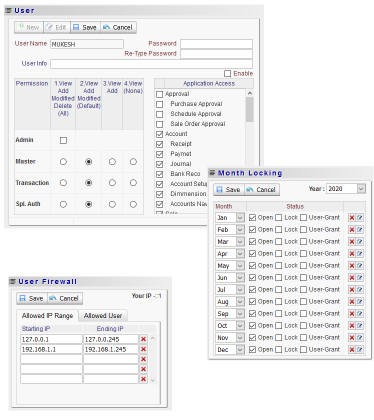Open the Jul month dropdown
The image size is (374, 420).
pyautogui.click(x=240, y=290)
